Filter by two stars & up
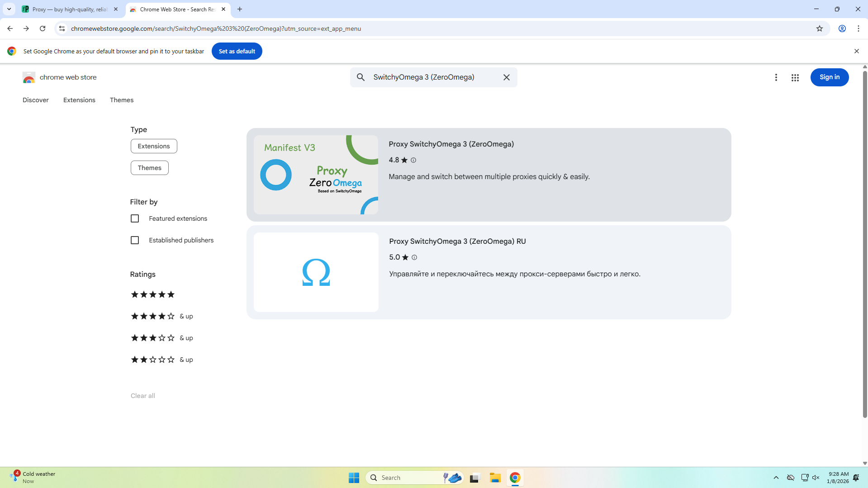The height and width of the screenshot is (488, 868). point(161,360)
